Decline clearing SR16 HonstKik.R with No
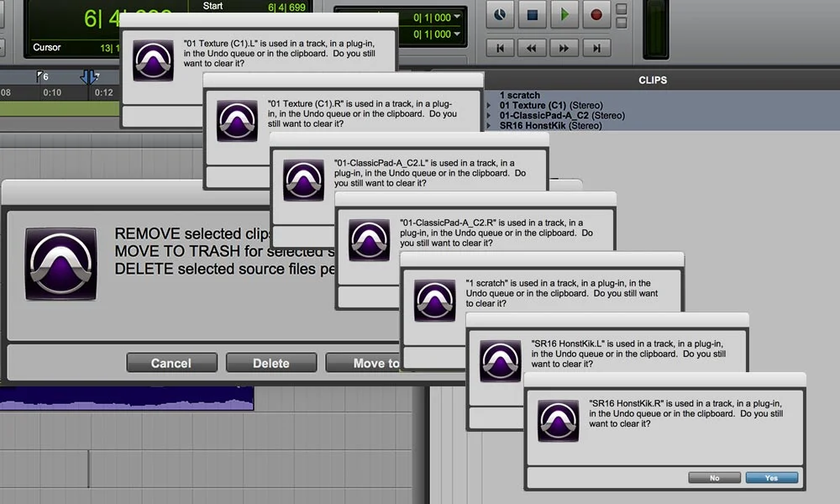The image size is (840, 504). tap(715, 478)
